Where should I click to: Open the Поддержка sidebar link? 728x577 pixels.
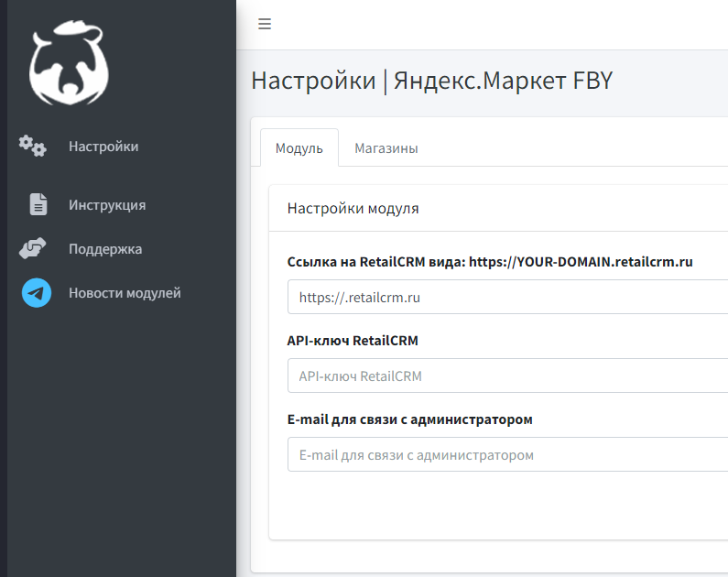[105, 249]
